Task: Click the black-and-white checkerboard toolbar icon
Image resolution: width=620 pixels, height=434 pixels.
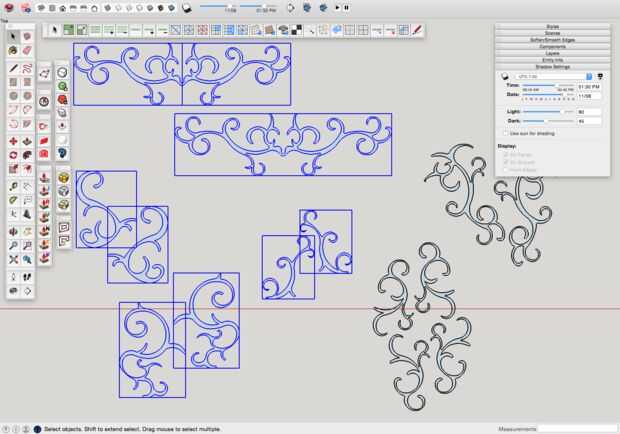Action: point(297,30)
